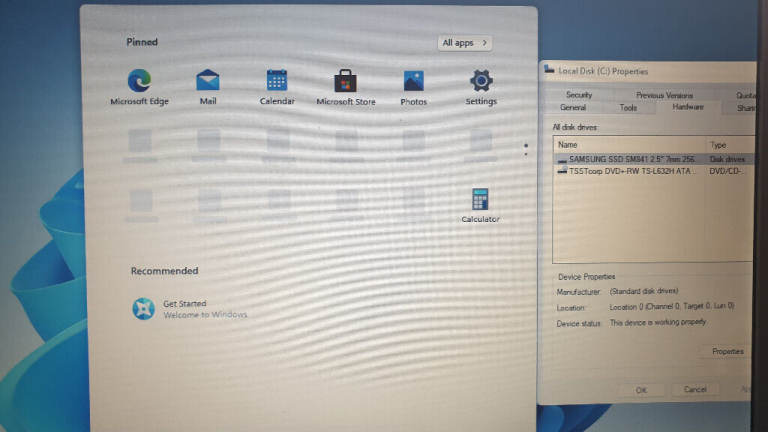
Task: Expand the All apps list
Action: coord(464,43)
